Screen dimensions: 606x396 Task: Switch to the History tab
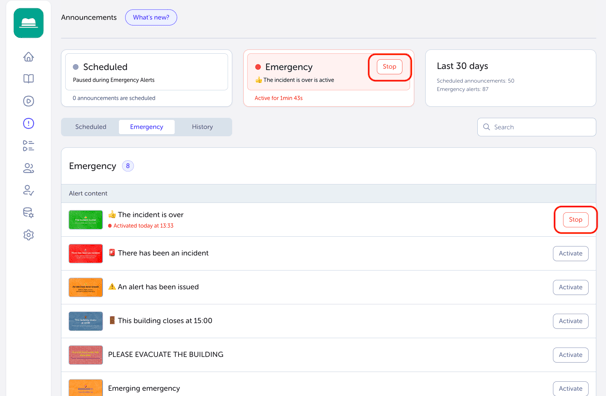tap(202, 127)
